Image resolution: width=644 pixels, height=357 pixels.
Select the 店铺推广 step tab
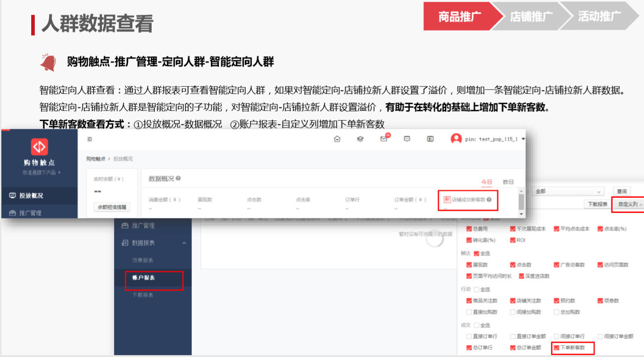coord(531,16)
